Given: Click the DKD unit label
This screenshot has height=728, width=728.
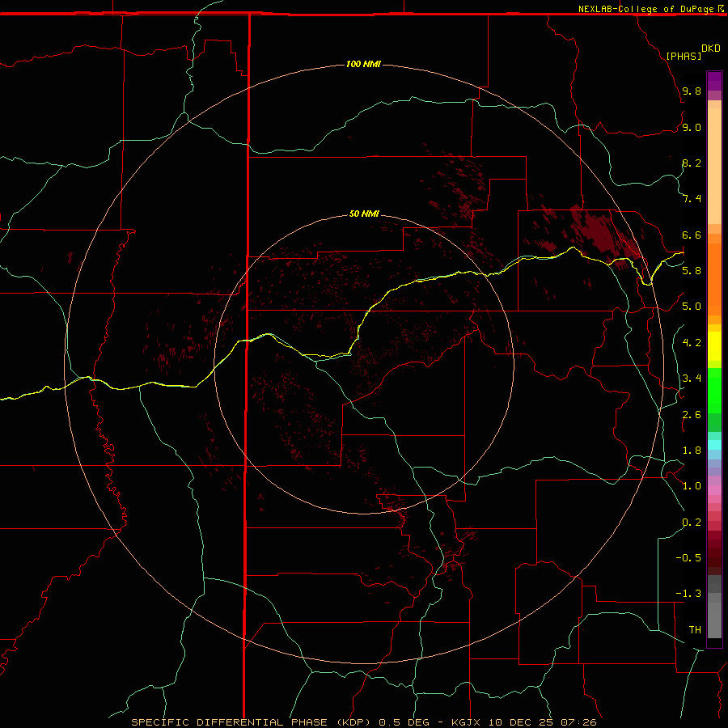Looking at the screenshot, I should pyautogui.click(x=711, y=49).
